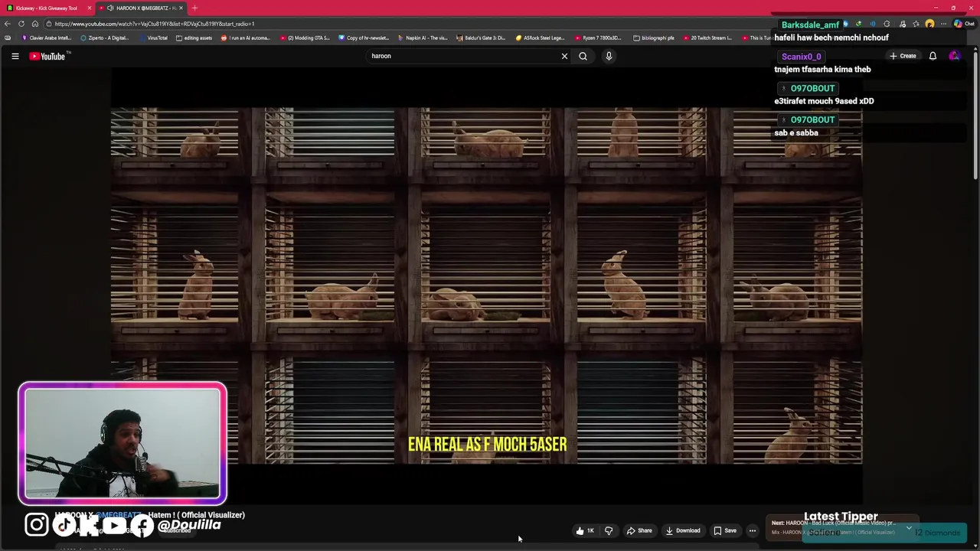The height and width of the screenshot is (551, 980).
Task: Reload the page with refresh icon
Action: point(21,24)
